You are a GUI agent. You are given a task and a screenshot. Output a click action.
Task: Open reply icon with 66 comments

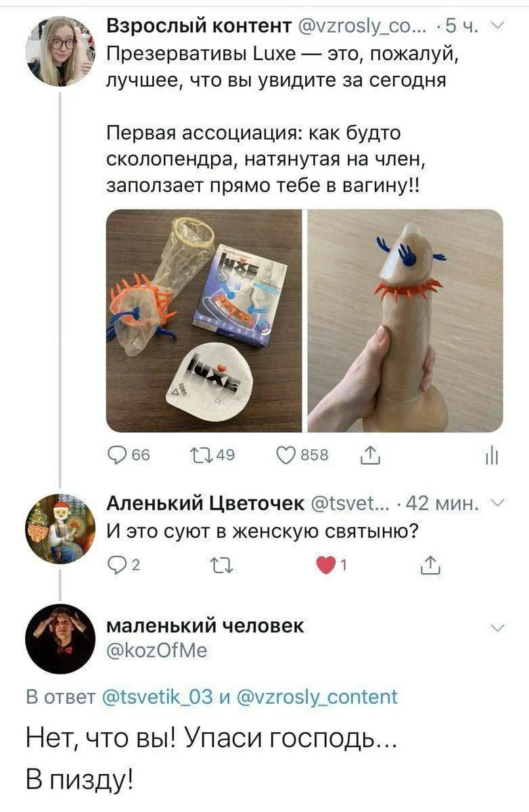pyautogui.click(x=117, y=457)
